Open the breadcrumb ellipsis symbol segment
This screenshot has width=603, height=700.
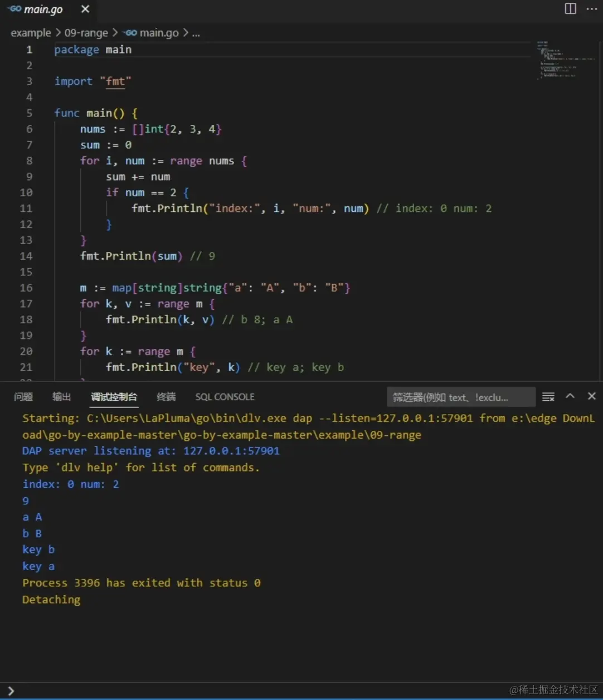click(196, 33)
